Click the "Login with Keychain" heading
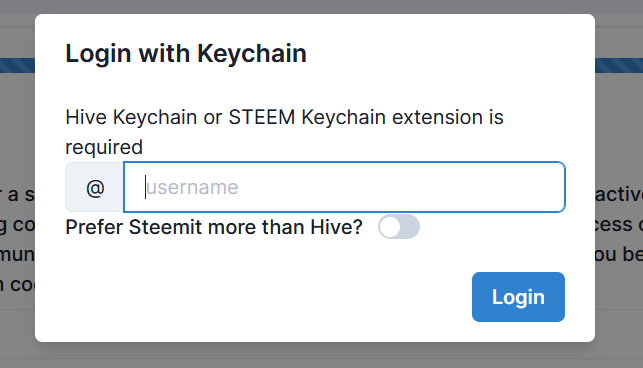 click(186, 53)
